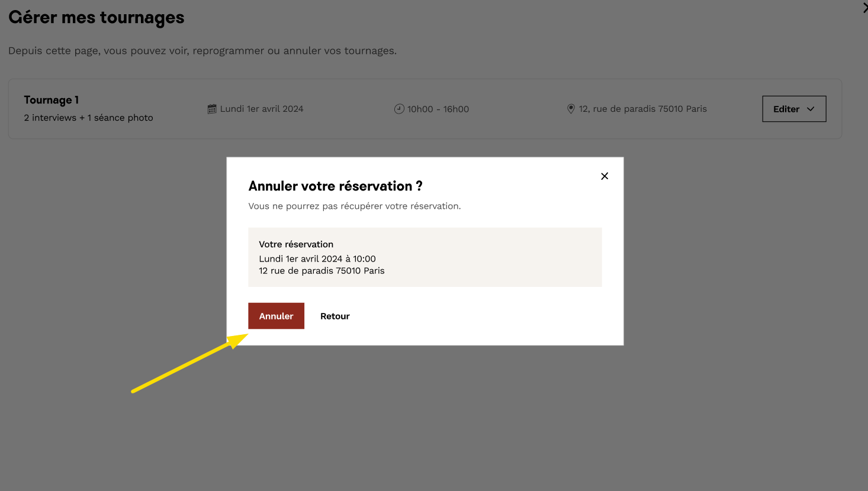Click the time range "10h00 - 16h00"
Screen dimensions: 868x491
438,109
